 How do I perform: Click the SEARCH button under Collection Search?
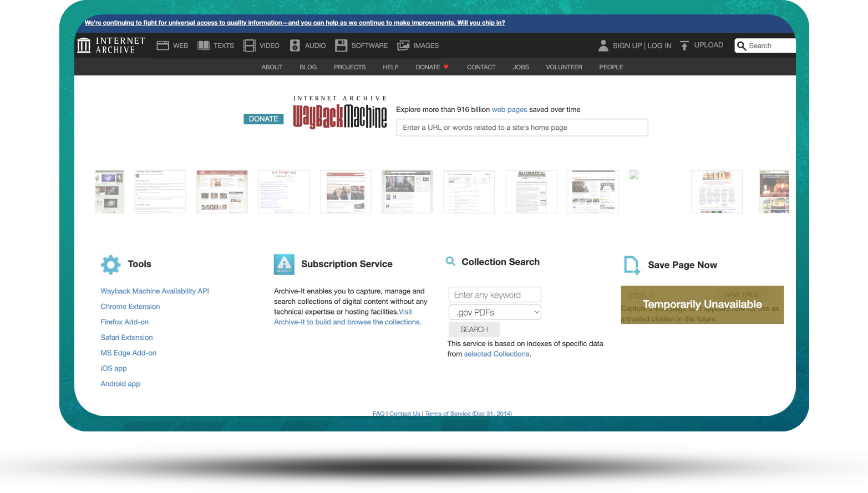tap(474, 329)
